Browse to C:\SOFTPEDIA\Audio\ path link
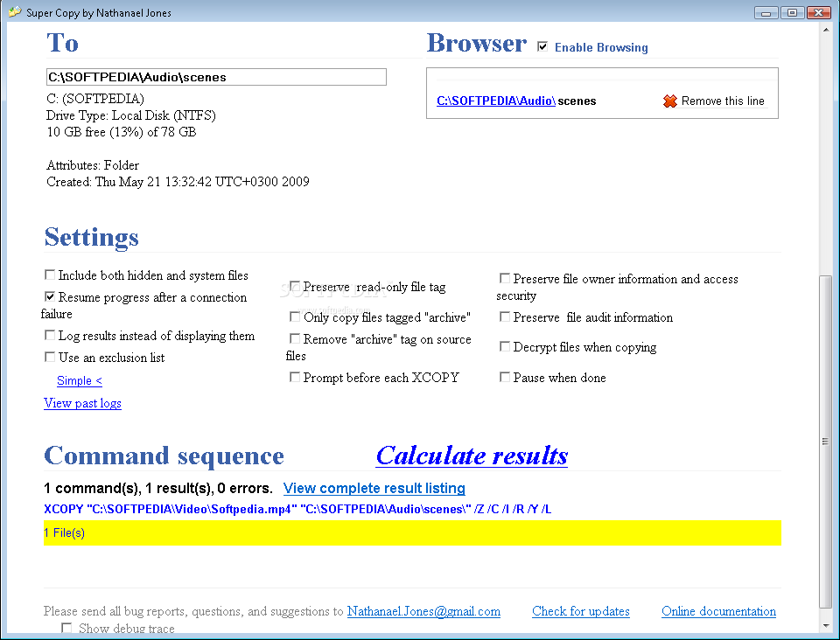Screen dimensions: 840x640 point(496,101)
